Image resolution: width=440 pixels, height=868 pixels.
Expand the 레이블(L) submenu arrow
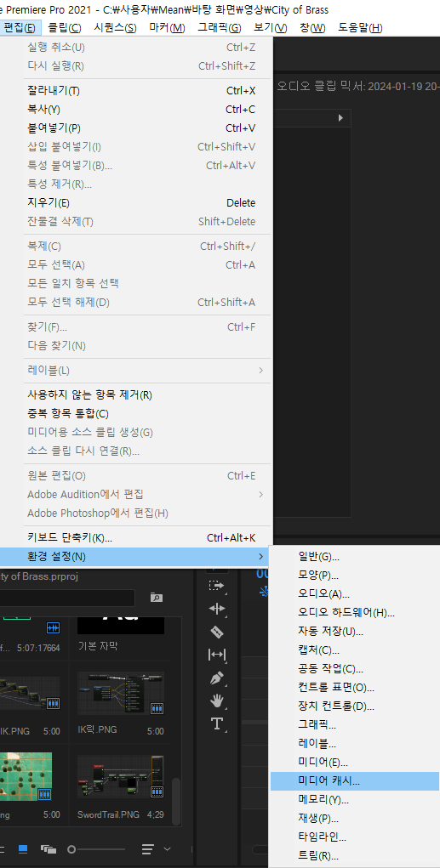click(x=260, y=370)
